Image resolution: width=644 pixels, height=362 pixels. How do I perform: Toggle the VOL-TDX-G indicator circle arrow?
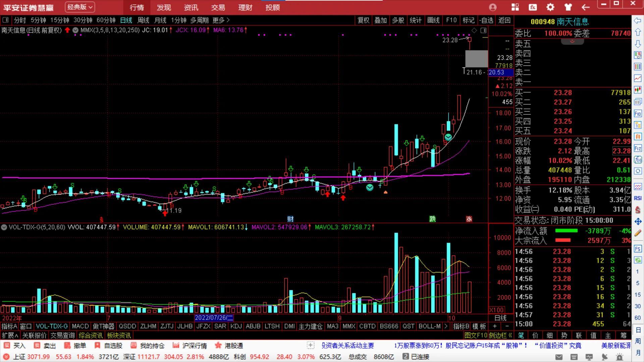[4, 227]
